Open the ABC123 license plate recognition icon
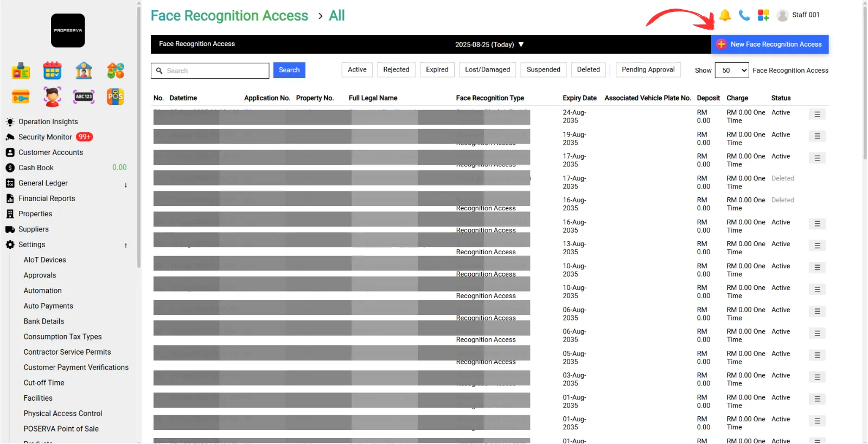Screen dimensions: 868x444 (84, 96)
